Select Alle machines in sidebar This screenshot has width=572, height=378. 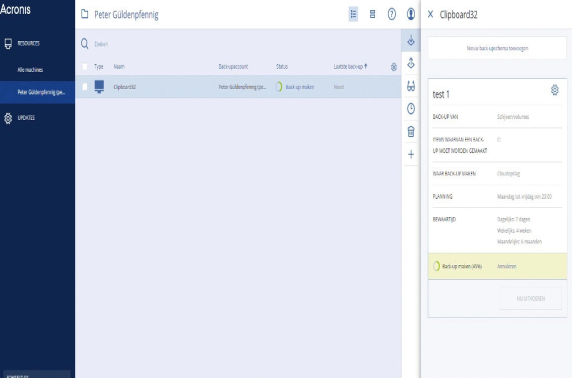tap(30, 69)
